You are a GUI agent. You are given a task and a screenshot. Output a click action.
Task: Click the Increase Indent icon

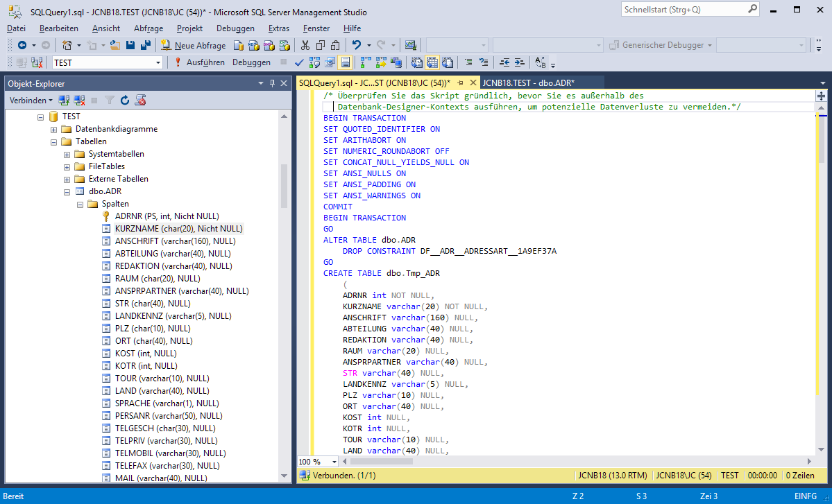pyautogui.click(x=519, y=62)
